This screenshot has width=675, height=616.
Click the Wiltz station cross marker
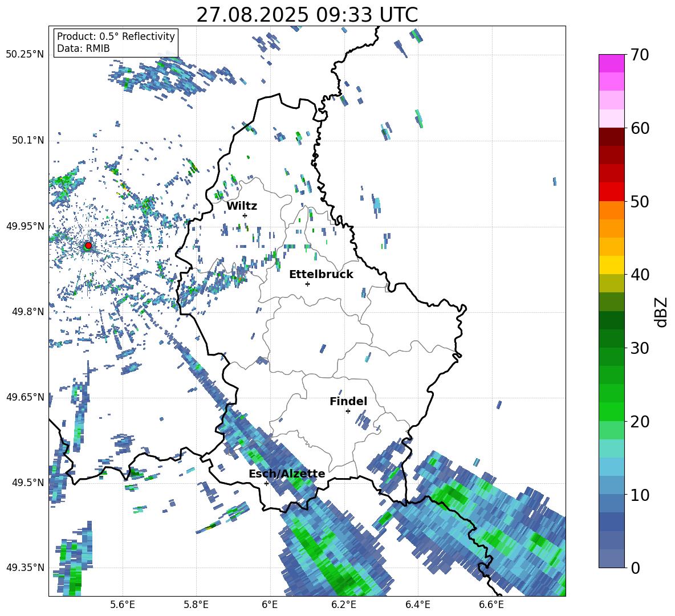(245, 215)
